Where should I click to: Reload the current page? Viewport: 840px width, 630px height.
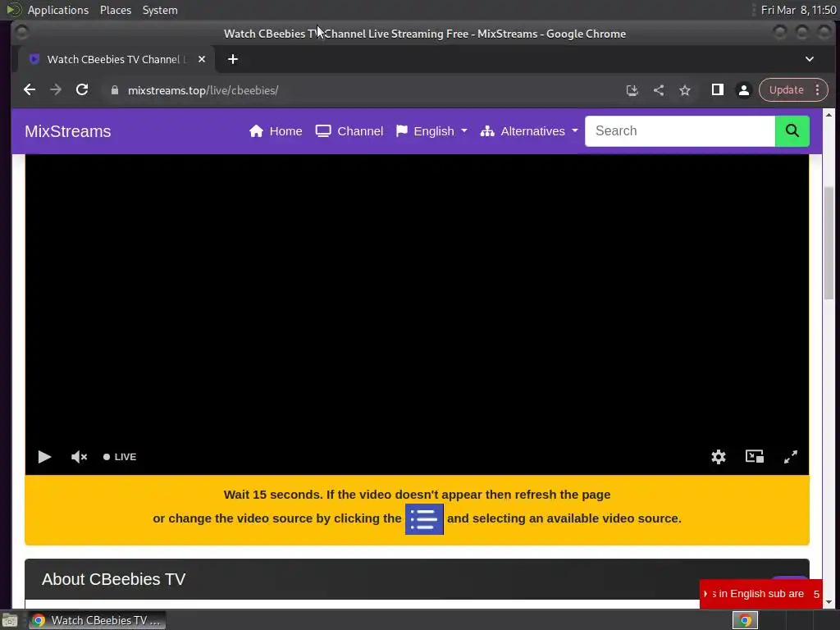click(x=82, y=90)
